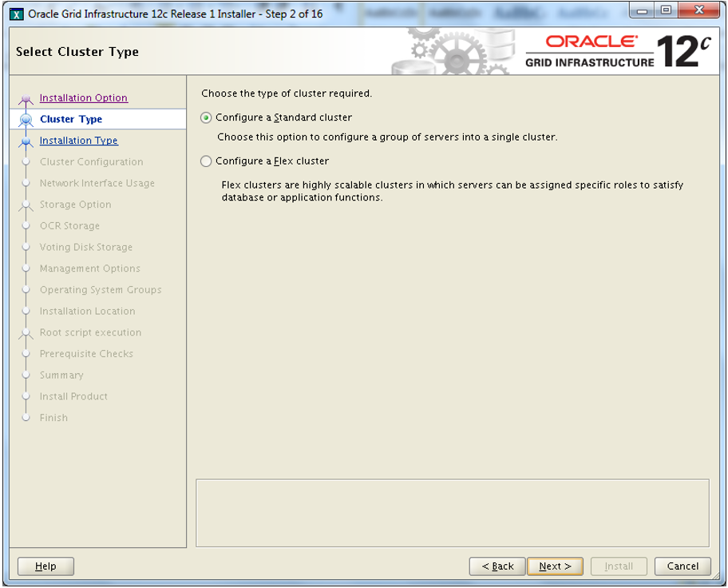Click the Installation Option step marker icon
The width and height of the screenshot is (728, 588).
point(26,98)
